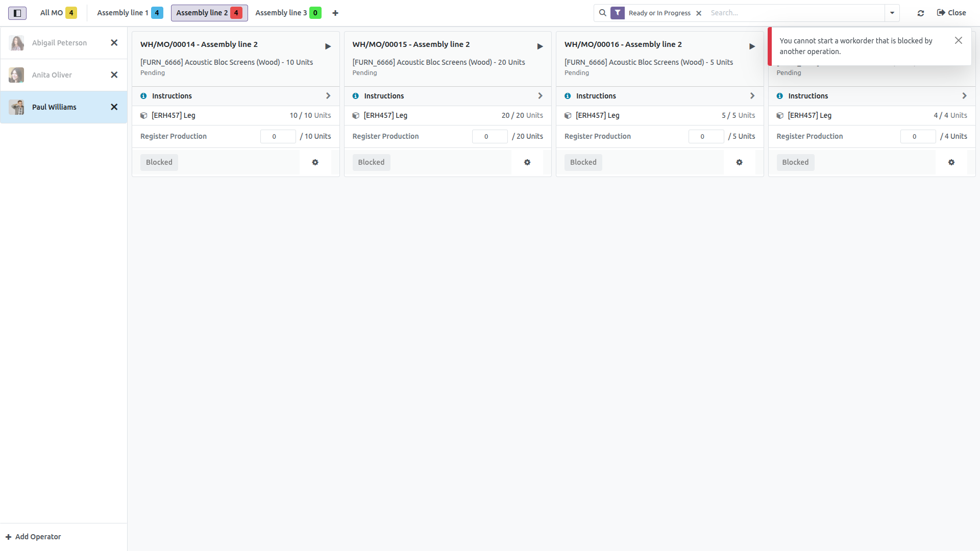Viewport: 980px width, 551px height.
Task: Click Paul Williams' avatar
Action: 16,107
